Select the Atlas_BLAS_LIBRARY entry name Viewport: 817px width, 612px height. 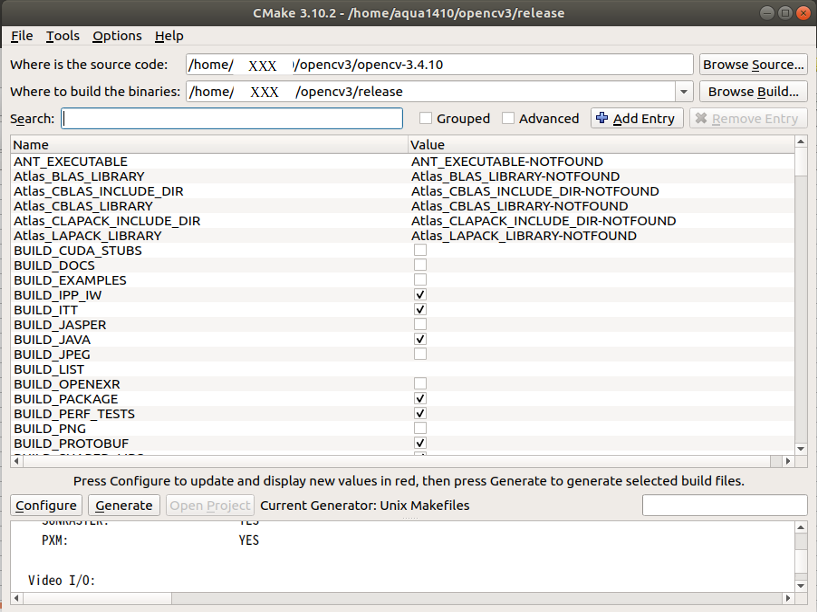pos(79,177)
